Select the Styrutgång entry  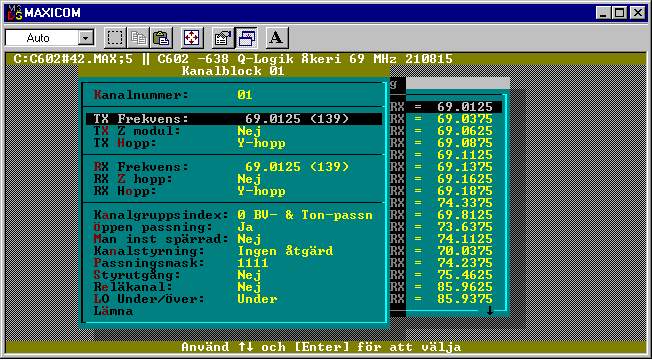point(234,275)
